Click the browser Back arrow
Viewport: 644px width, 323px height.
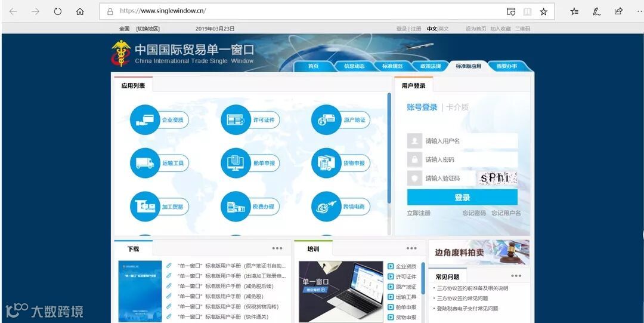13,11
